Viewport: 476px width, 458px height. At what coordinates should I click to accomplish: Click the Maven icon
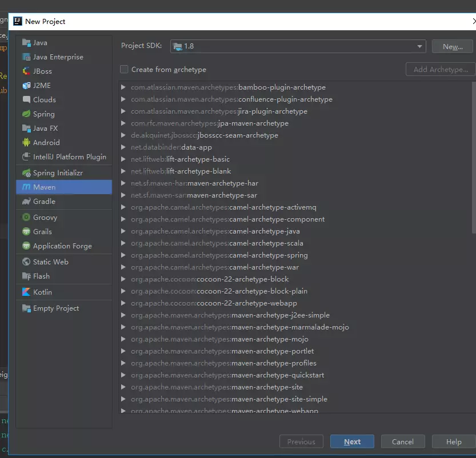pyautogui.click(x=26, y=187)
